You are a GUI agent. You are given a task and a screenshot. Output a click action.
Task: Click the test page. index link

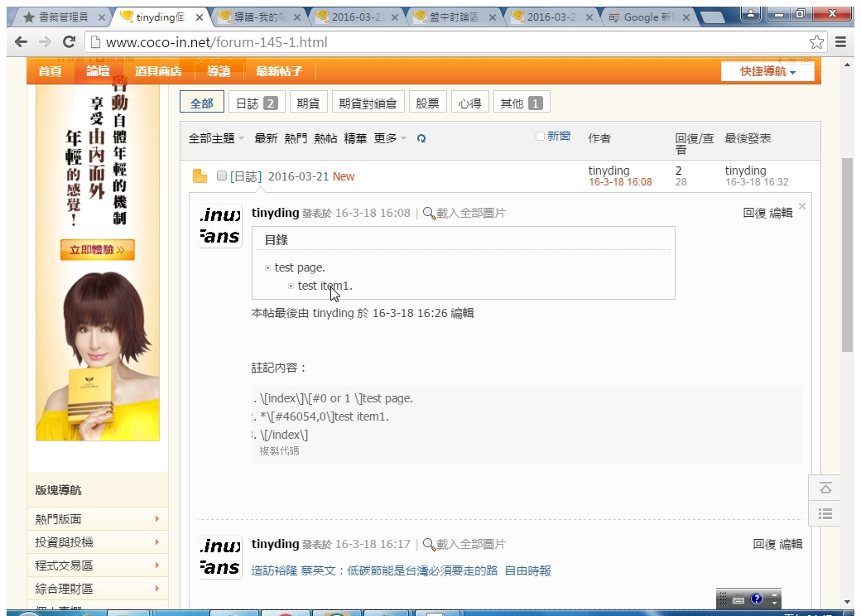(300, 267)
